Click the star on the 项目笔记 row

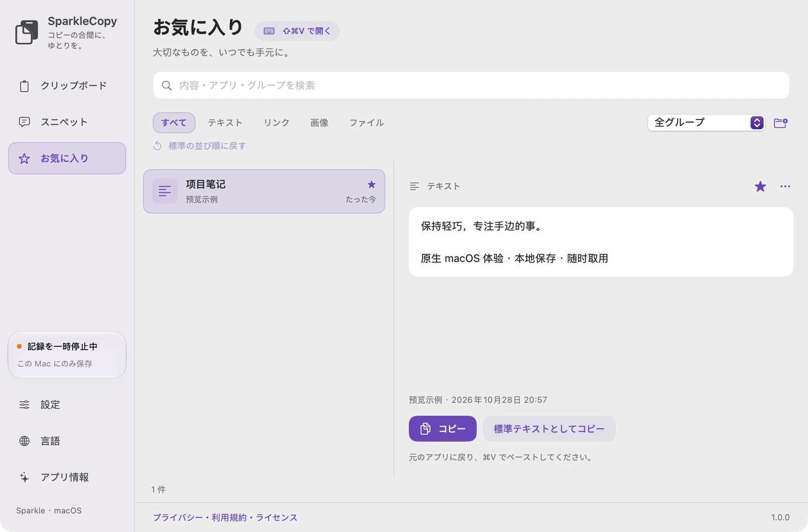click(x=371, y=185)
